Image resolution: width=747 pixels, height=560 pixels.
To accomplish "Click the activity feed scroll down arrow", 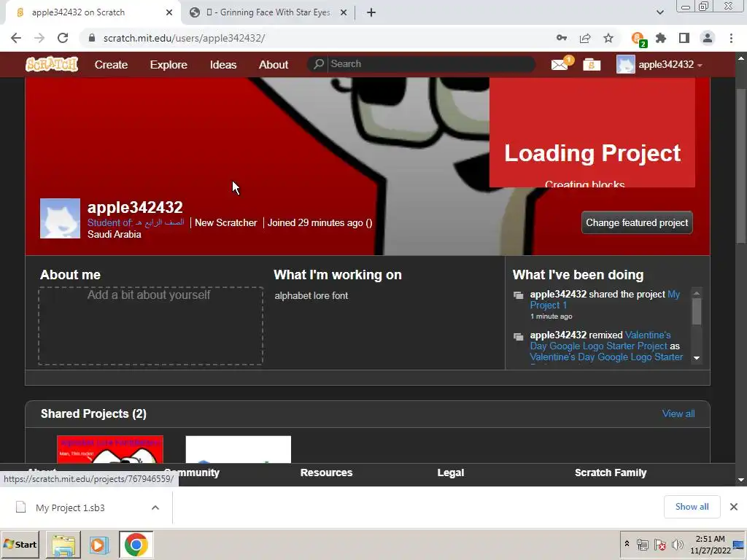I will pyautogui.click(x=697, y=357).
